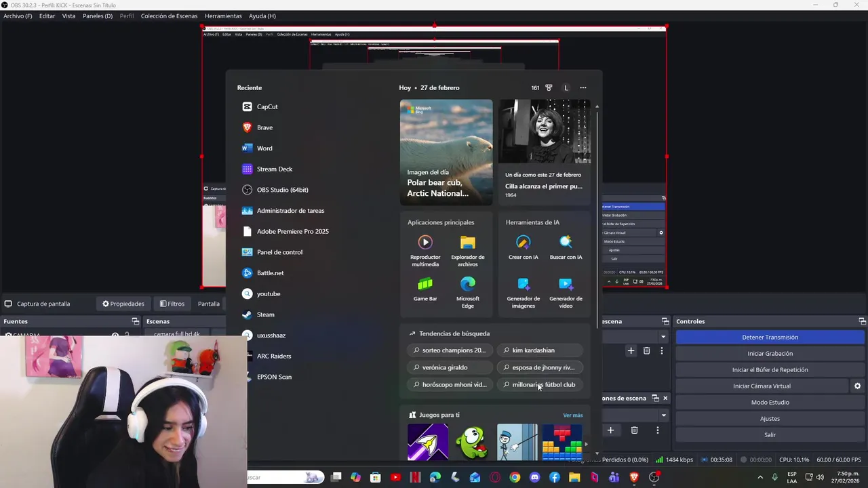Enable Modo Estudio in Controles
Screen dimensions: 868x488
[770, 403]
